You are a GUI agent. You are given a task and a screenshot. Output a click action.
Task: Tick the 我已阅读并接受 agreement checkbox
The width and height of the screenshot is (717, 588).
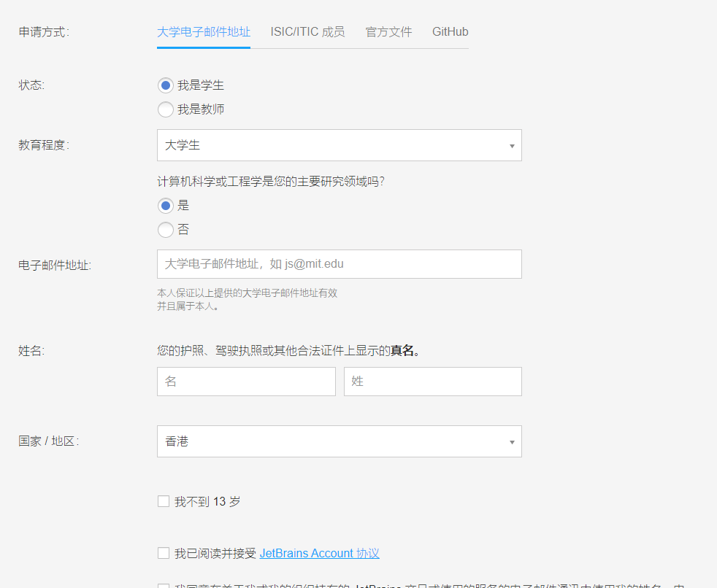pos(164,553)
